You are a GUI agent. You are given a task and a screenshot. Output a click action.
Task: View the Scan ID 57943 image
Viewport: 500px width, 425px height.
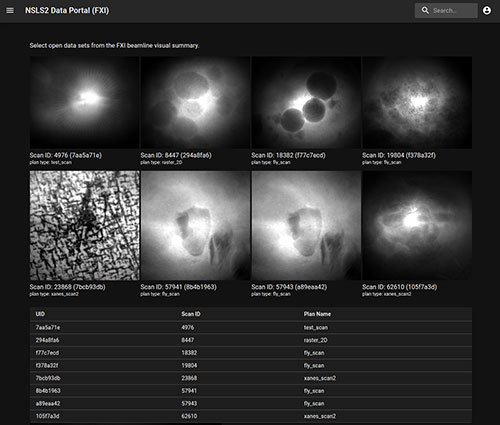[x=306, y=225]
